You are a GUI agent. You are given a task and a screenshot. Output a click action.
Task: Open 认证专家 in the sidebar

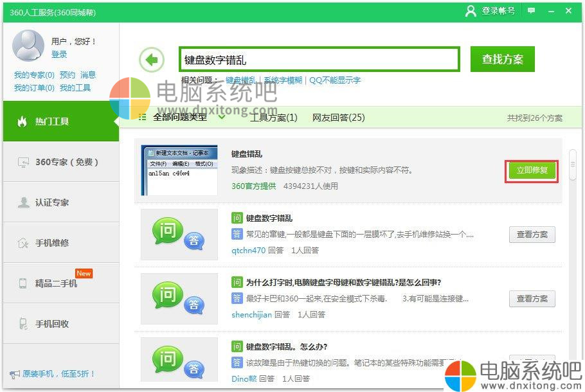61,202
